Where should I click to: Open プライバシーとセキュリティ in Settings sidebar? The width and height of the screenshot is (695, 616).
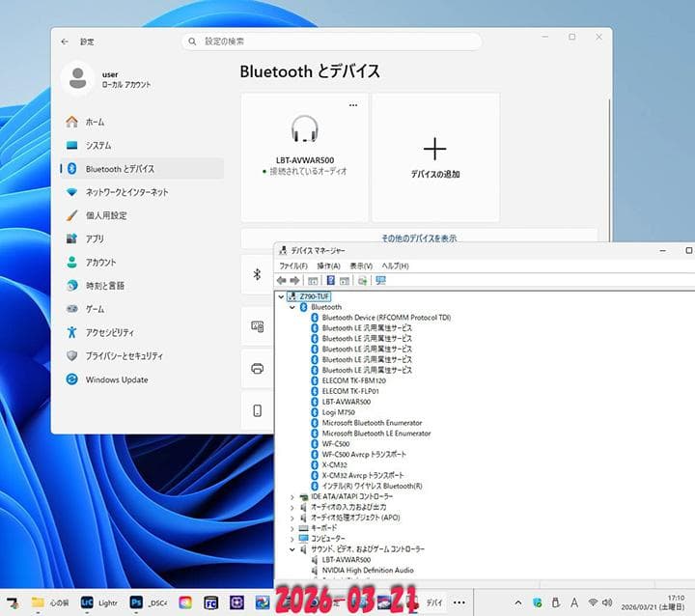pos(141,355)
